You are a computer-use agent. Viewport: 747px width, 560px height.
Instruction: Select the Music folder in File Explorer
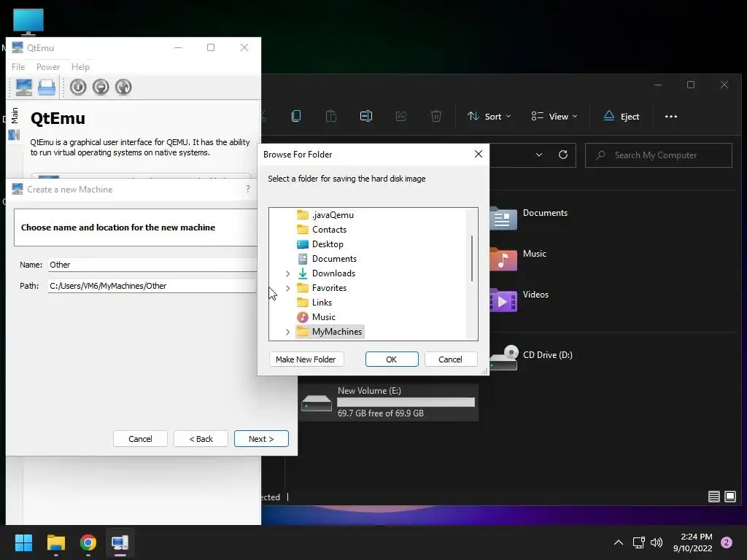pos(519,259)
